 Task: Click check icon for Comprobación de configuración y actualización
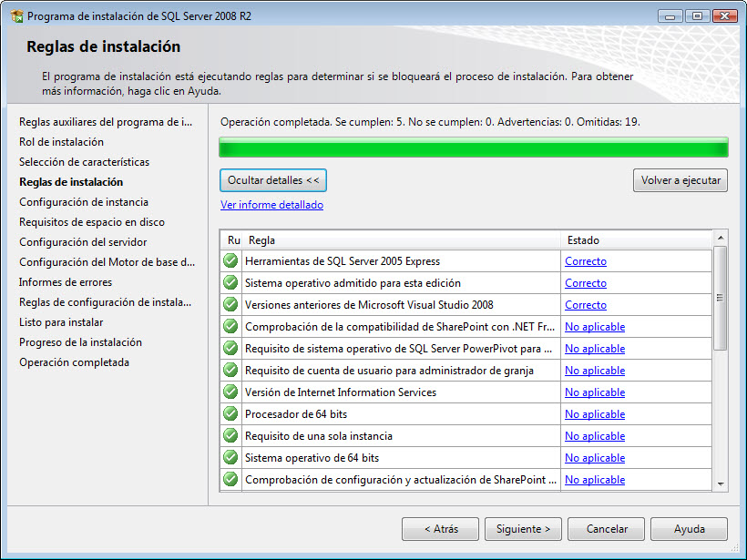pos(230,480)
